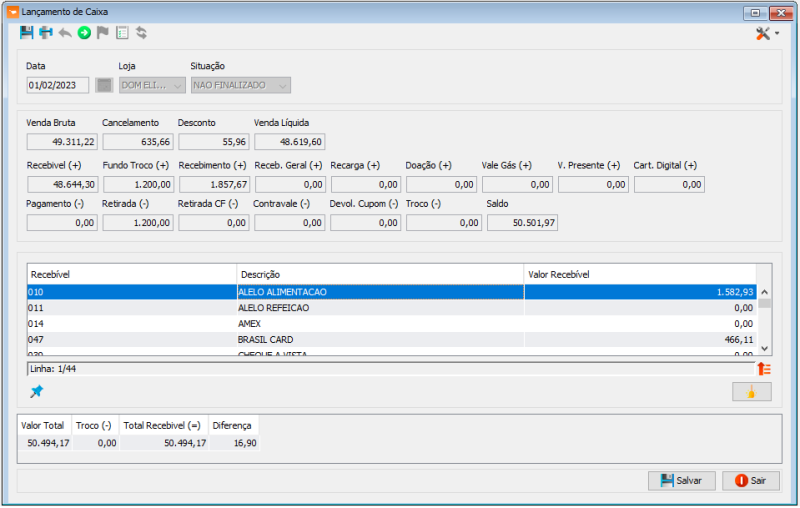
Task: Click the print icon in the toolbar
Action: click(x=46, y=33)
